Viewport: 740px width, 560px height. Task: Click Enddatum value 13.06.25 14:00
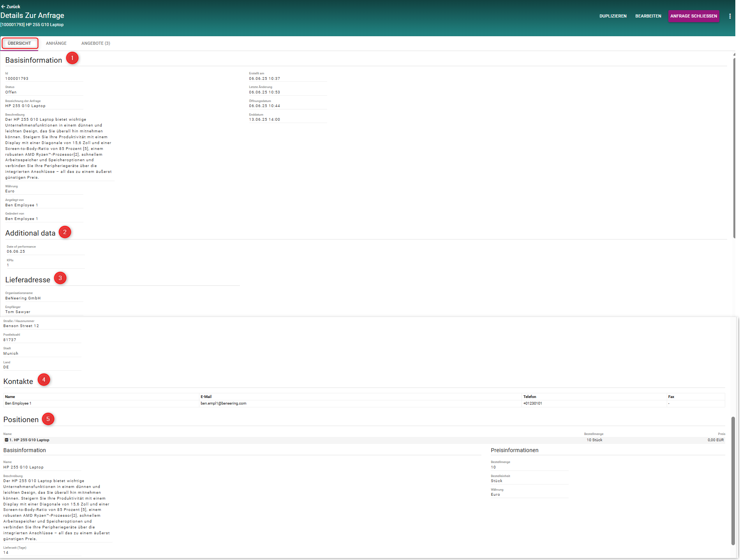click(264, 120)
